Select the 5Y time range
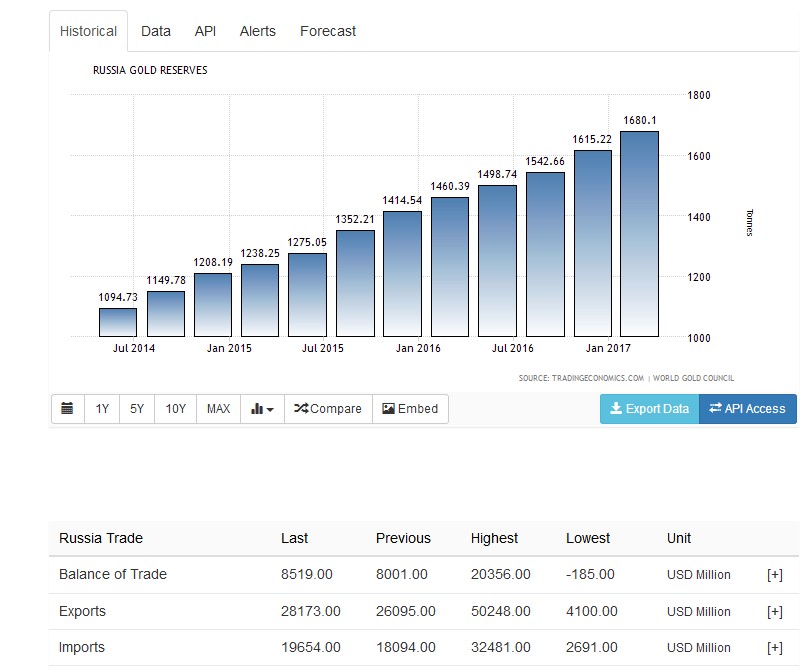 (x=137, y=409)
